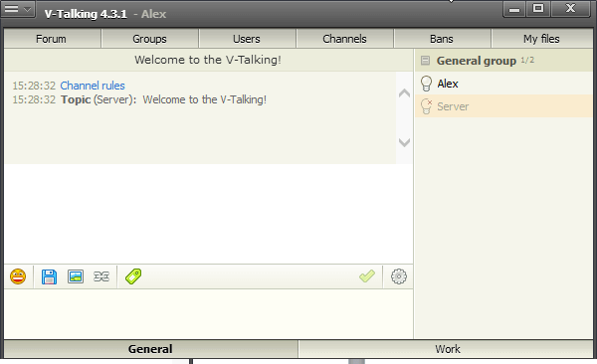Click the chat scroll down arrow

click(404, 142)
